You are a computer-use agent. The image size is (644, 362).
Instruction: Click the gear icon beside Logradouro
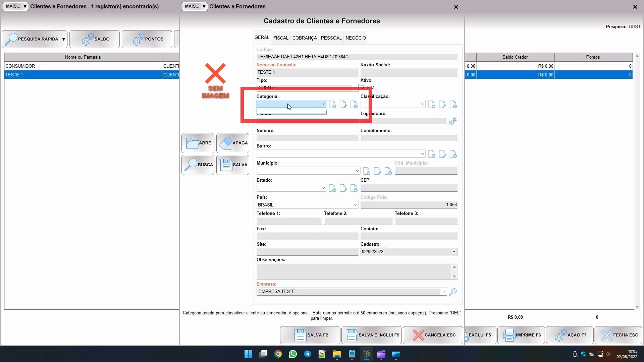452,121
